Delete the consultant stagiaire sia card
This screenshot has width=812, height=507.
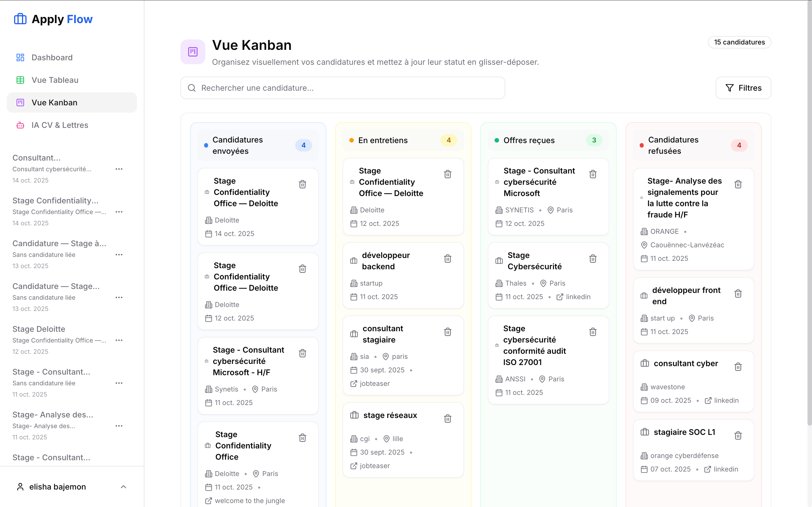448,332
